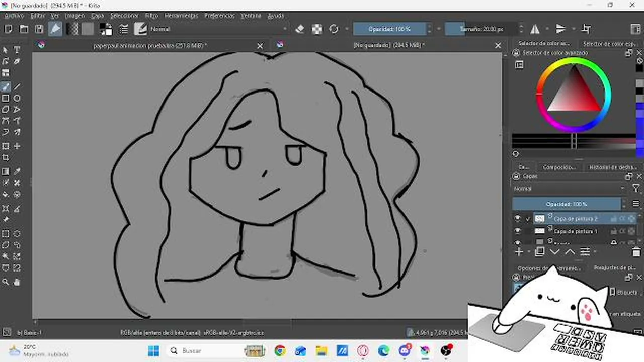Switch to Historial de deshacer tab
The height and width of the screenshot is (362, 644).
pos(612,167)
